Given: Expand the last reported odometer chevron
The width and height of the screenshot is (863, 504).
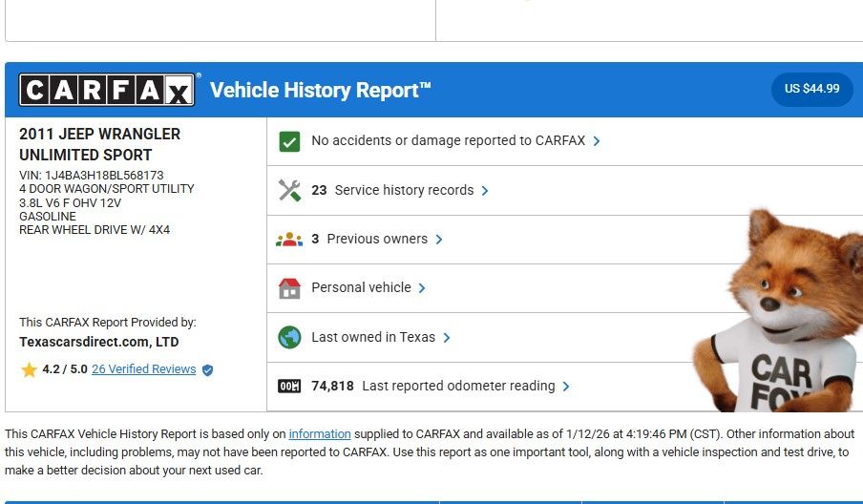Looking at the screenshot, I should (566, 387).
